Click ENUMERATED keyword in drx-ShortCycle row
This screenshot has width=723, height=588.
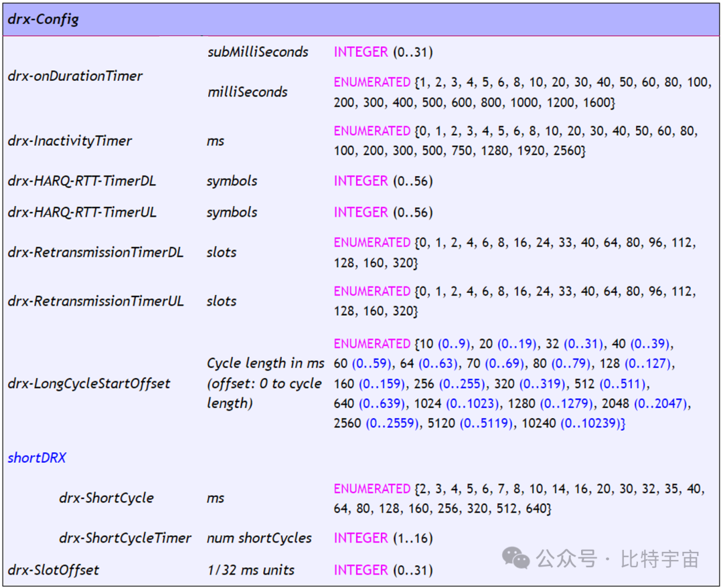click(372, 489)
